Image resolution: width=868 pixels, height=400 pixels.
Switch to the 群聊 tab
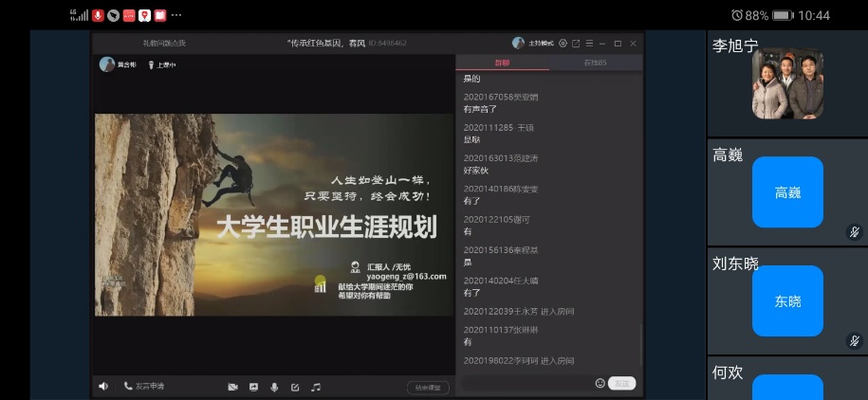[x=502, y=63]
